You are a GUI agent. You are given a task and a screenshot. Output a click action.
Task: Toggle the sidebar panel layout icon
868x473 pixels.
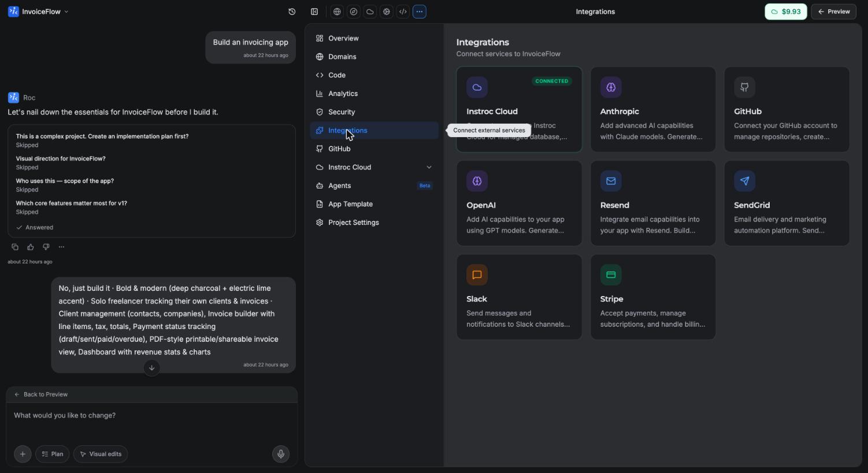coord(314,12)
